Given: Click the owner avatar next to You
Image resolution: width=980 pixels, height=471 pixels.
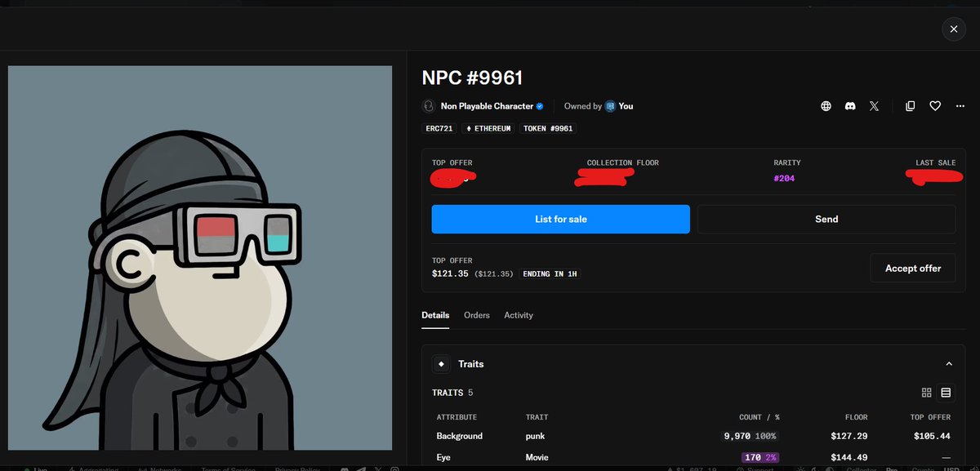Looking at the screenshot, I should pyautogui.click(x=610, y=106).
